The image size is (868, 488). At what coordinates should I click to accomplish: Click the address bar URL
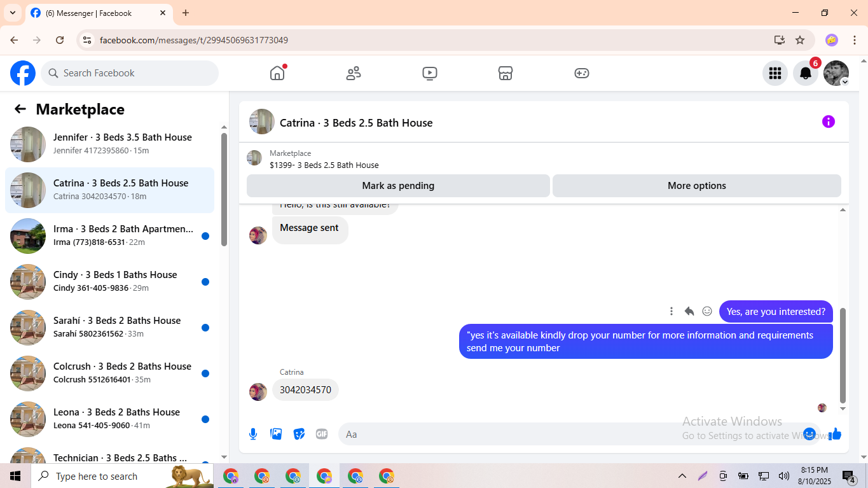click(x=194, y=40)
